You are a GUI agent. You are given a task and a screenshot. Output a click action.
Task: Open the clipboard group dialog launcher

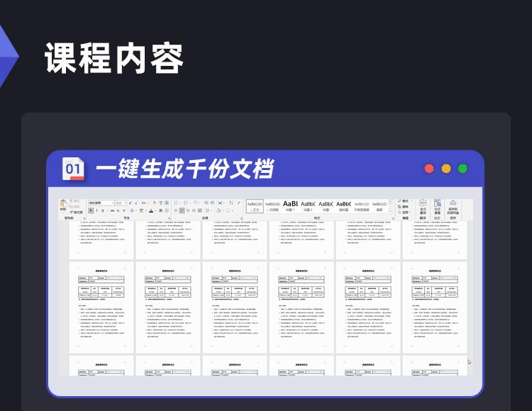[84, 218]
